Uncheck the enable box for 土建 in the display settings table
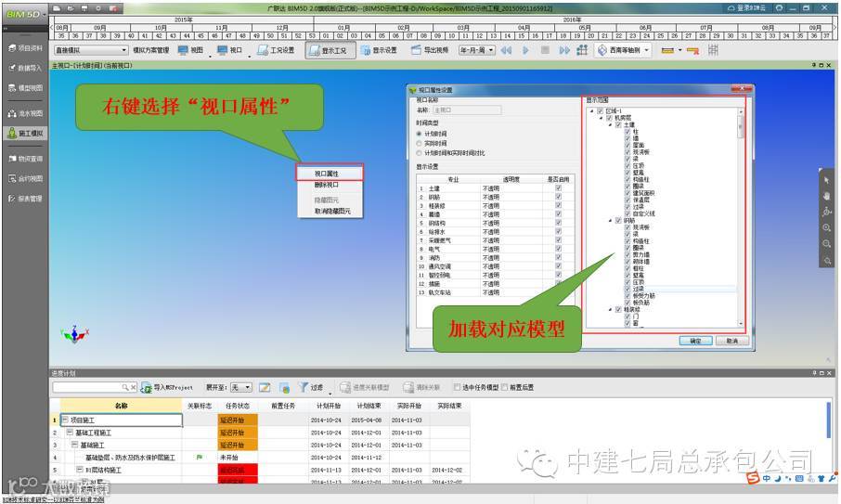 point(558,188)
